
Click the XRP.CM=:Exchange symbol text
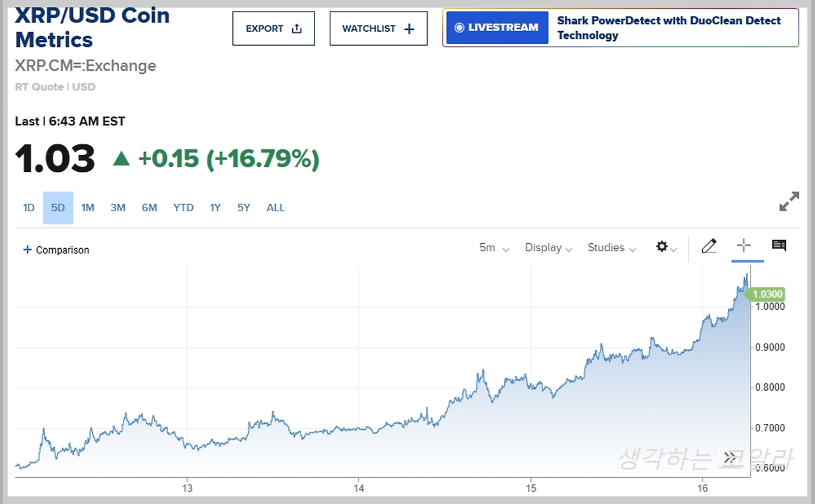point(85,66)
